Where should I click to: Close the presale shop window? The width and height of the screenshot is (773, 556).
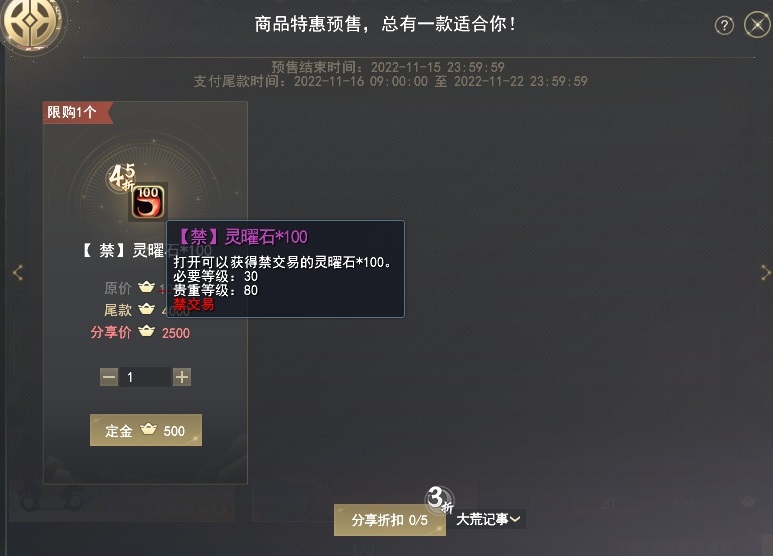point(757,25)
